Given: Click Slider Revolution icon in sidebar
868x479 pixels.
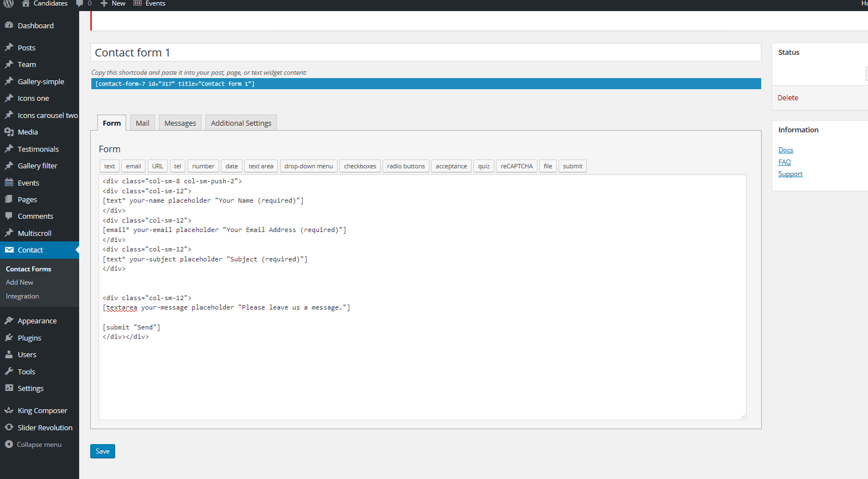Looking at the screenshot, I should [9, 428].
